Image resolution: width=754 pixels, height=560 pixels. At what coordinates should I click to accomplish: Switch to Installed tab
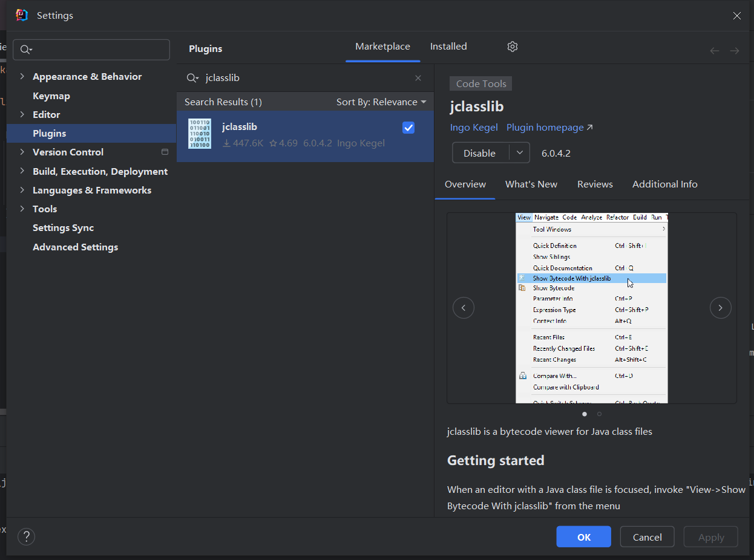(448, 47)
